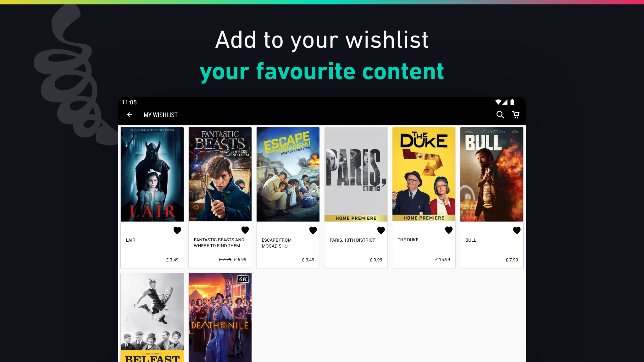Select the Escape from Mogadishu poster

288,174
